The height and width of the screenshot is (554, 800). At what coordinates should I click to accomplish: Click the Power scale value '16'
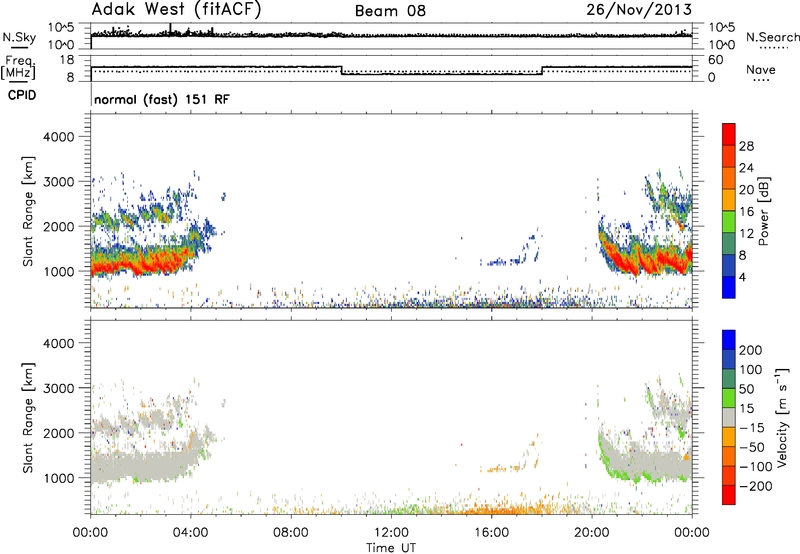click(x=746, y=212)
